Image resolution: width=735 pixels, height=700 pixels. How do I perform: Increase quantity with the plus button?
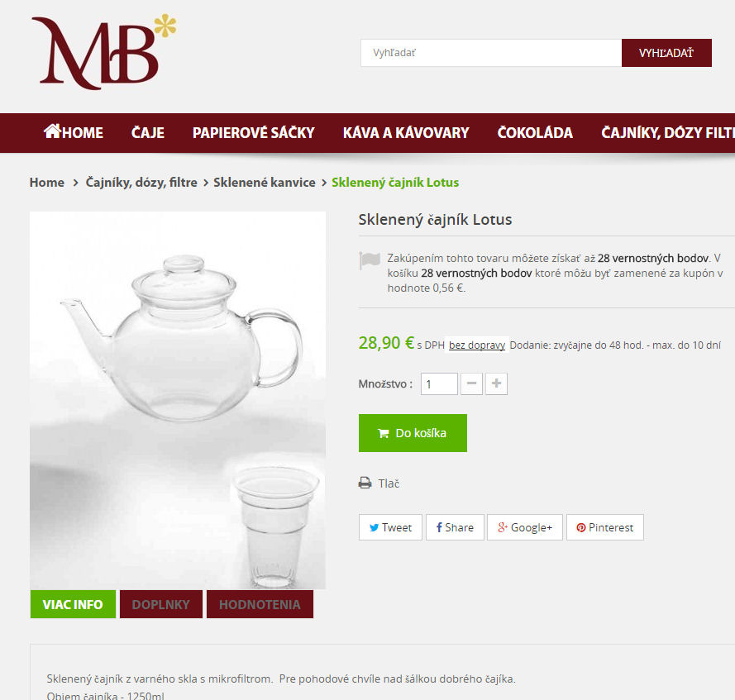click(x=496, y=383)
